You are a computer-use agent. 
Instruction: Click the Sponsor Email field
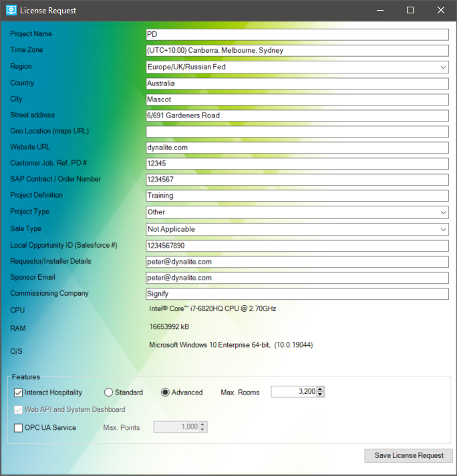(x=297, y=278)
